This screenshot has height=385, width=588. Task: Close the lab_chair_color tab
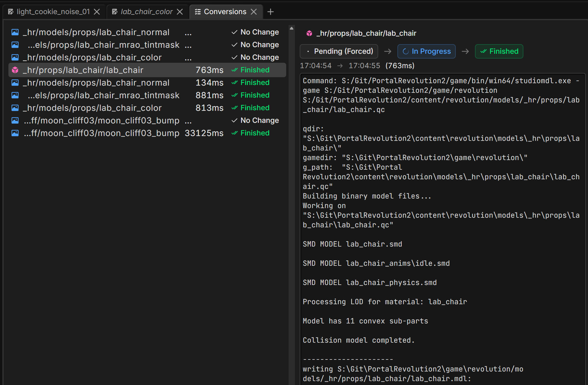click(x=180, y=12)
